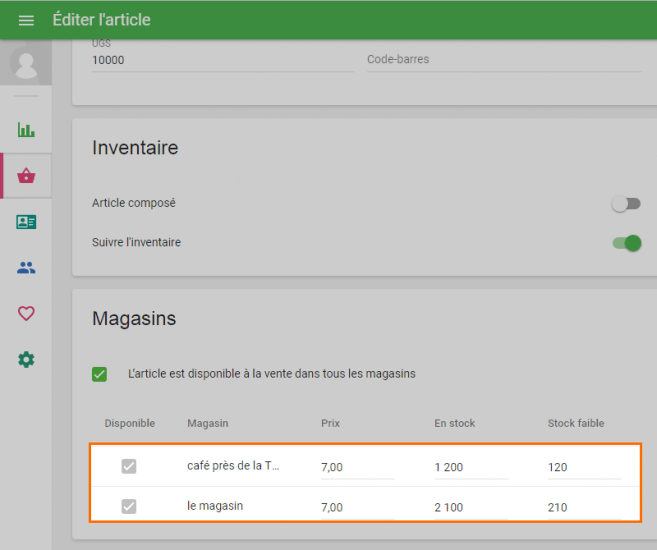Edit the price for café store

point(357,467)
